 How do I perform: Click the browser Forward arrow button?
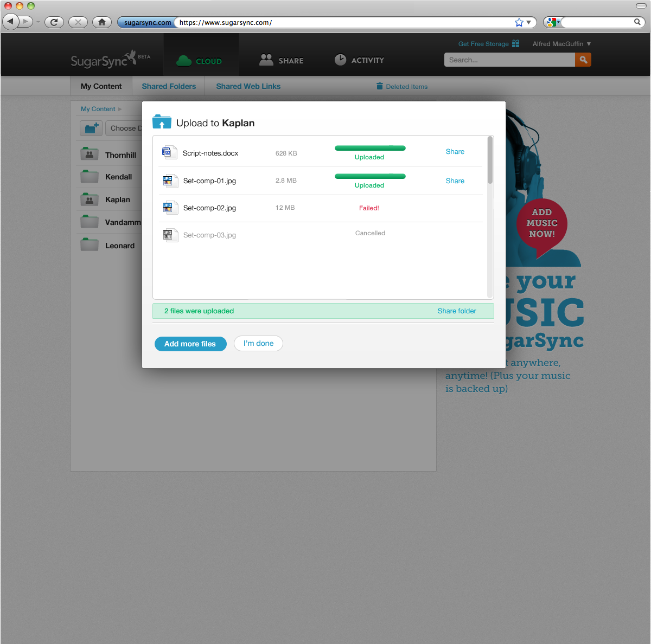25,22
